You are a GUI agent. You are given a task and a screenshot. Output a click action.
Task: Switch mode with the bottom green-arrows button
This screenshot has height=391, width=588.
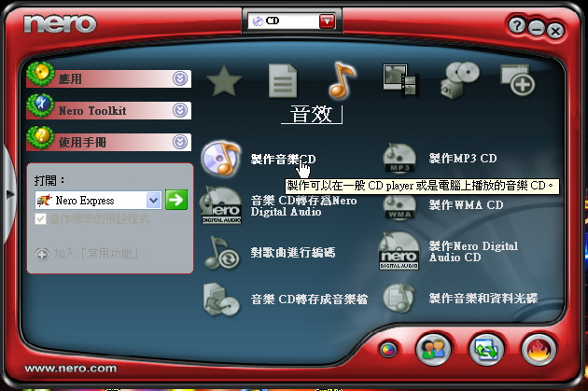tap(485, 349)
